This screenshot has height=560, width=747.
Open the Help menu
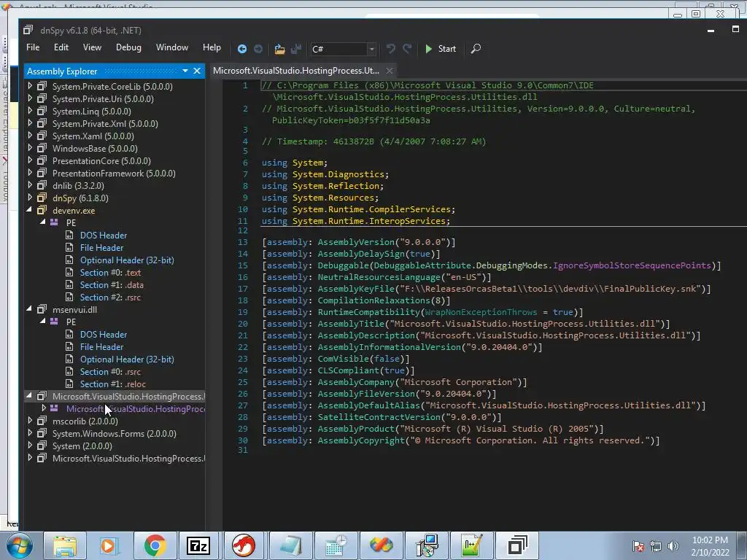pos(212,47)
